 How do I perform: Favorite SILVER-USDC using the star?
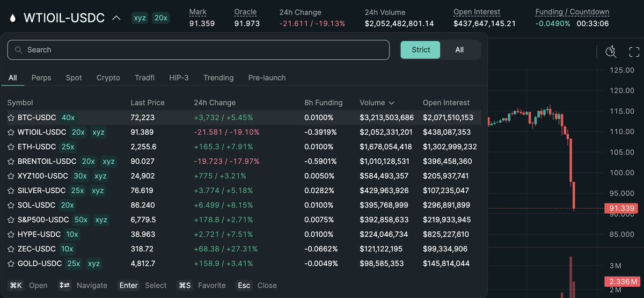point(11,191)
